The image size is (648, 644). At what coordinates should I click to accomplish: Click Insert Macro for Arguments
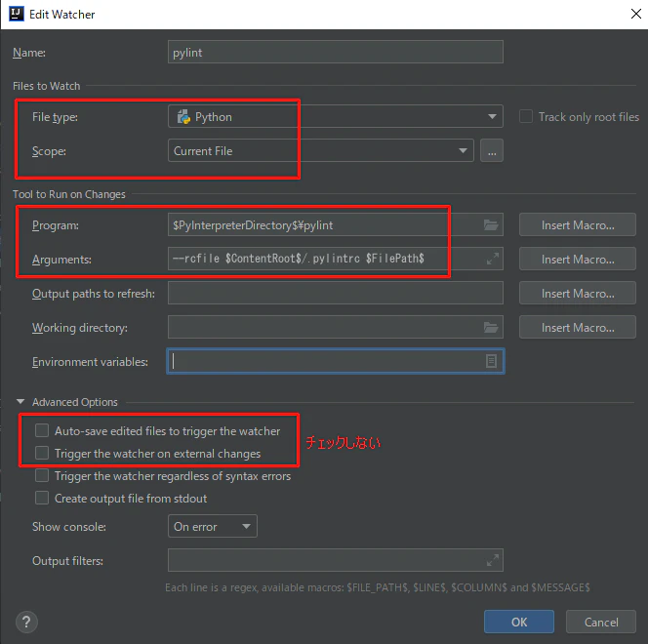(578, 259)
